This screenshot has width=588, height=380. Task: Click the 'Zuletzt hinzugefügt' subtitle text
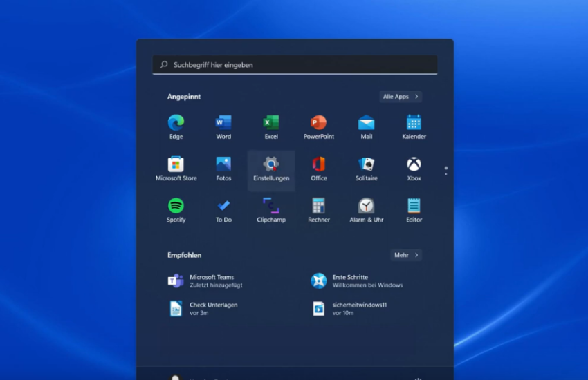click(x=216, y=285)
